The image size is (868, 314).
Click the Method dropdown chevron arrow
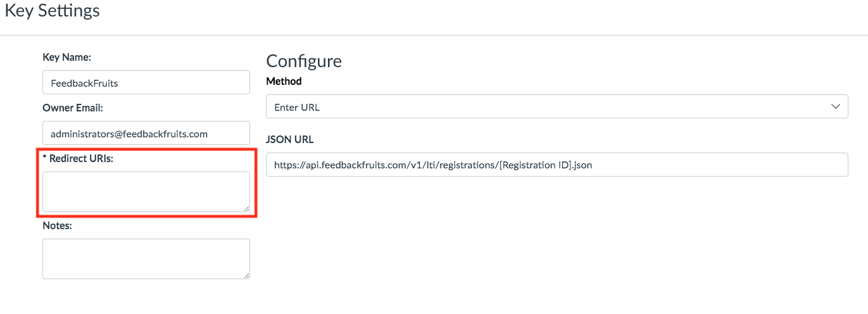coord(835,107)
